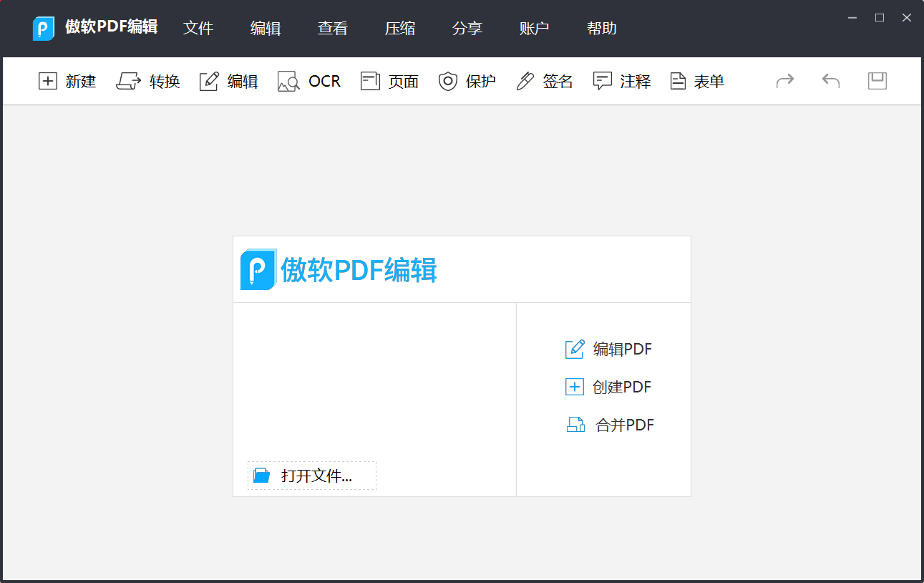This screenshot has height=583, width=924.
Task: Select the 签名 pen icon
Action: click(525, 81)
